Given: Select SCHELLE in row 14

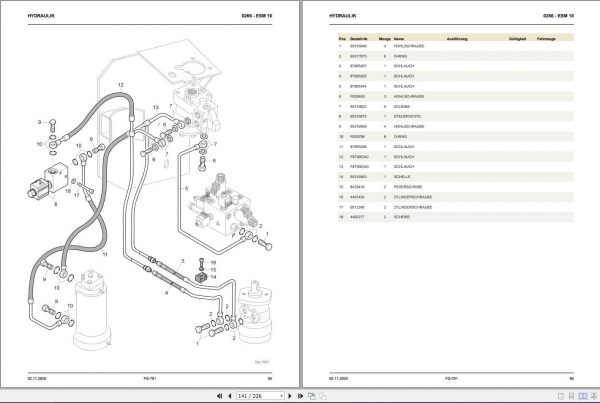Looking at the screenshot, I should 402,177.
